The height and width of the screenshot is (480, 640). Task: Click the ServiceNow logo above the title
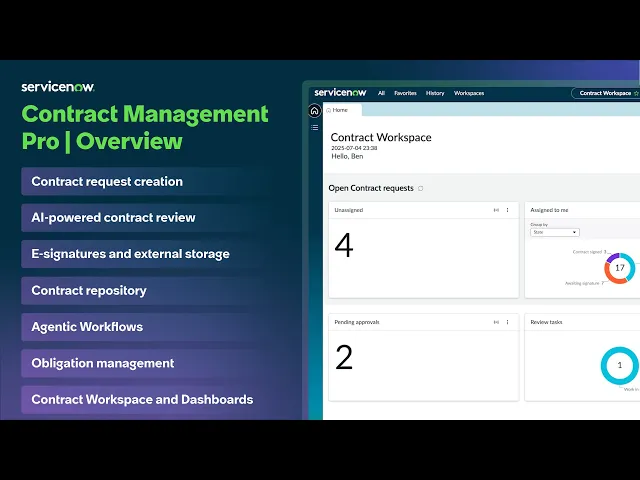(58, 87)
